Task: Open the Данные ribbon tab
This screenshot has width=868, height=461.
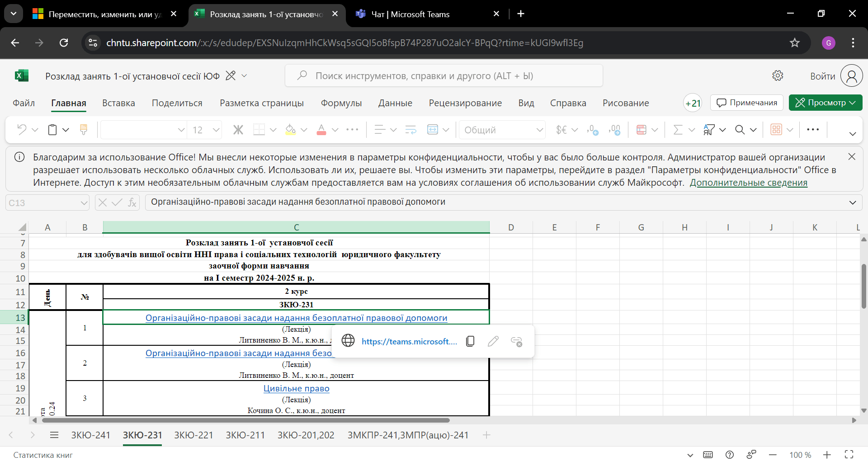Action: 395,103
